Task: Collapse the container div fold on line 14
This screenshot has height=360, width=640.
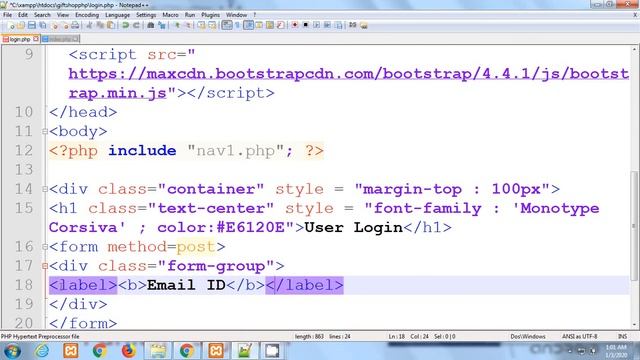Action: click(45, 189)
